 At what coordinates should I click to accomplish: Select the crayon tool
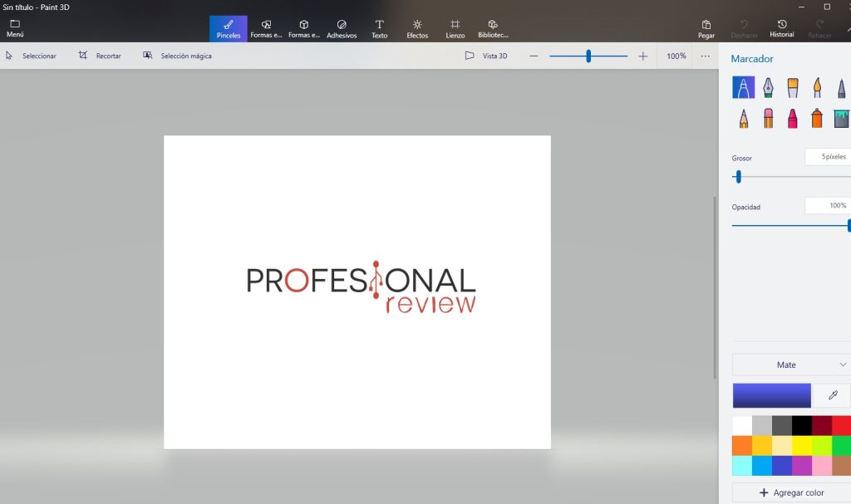792,118
